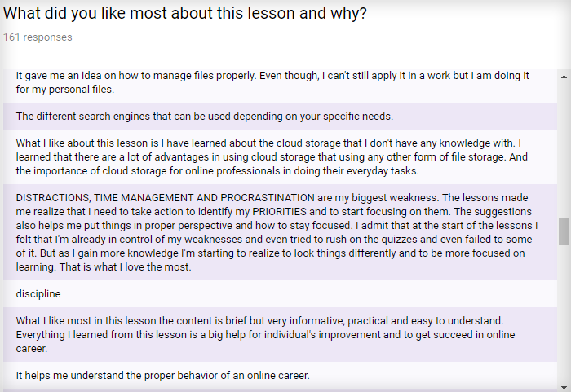Click the response about cloud storage advantages
The image size is (571, 392).
tap(280, 156)
